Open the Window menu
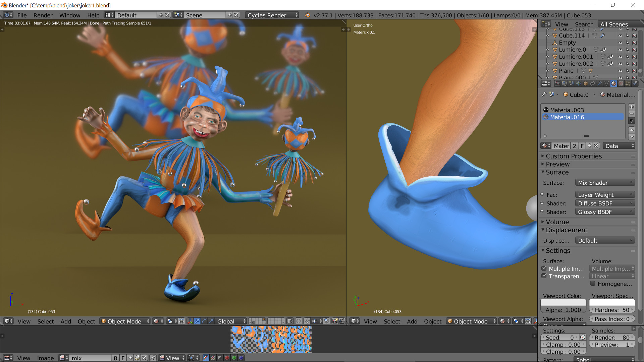The width and height of the screenshot is (644, 362). click(x=70, y=15)
